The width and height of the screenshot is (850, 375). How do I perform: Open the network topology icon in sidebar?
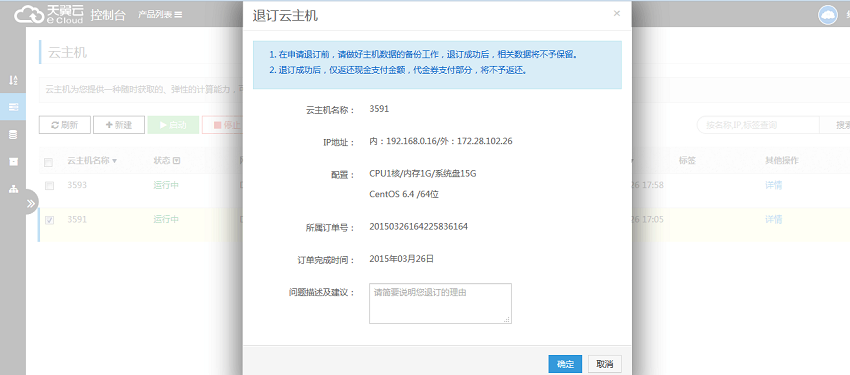coord(14,189)
